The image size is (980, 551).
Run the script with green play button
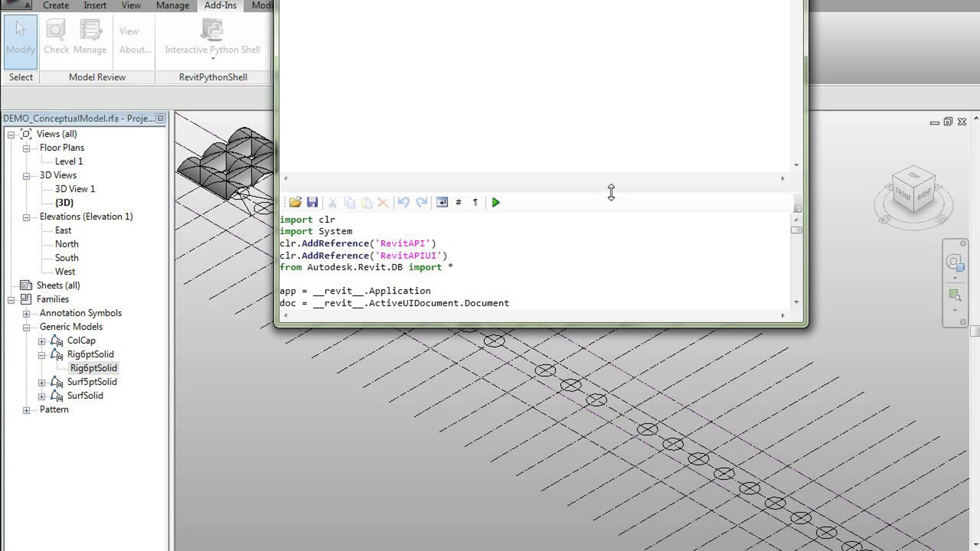click(496, 202)
